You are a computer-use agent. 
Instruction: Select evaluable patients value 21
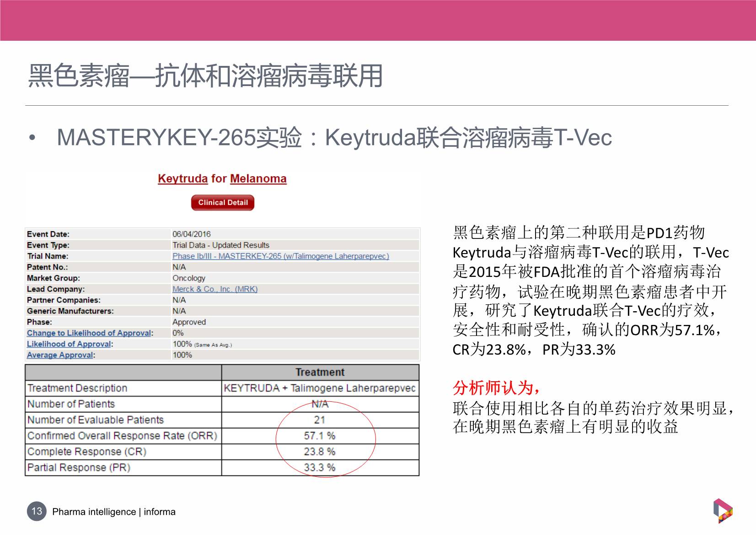click(x=320, y=420)
